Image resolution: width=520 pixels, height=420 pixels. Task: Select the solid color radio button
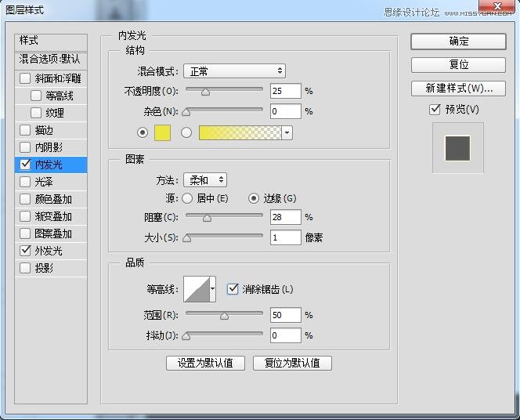(x=143, y=132)
